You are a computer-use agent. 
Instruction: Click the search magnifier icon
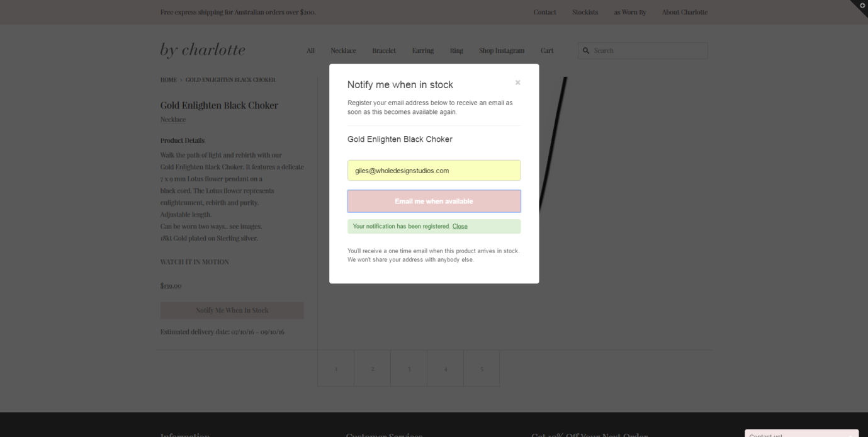coord(586,50)
